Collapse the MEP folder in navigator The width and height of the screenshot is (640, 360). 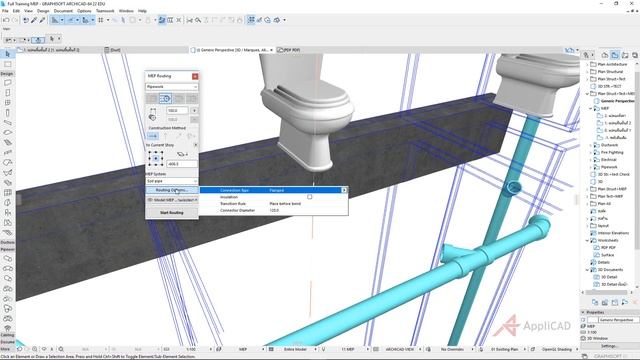click(x=590, y=108)
